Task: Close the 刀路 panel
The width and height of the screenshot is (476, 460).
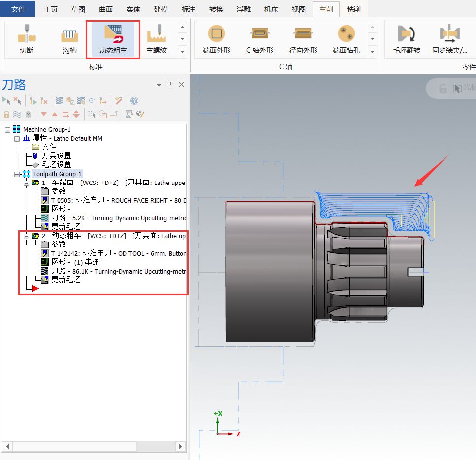Action: [181, 84]
